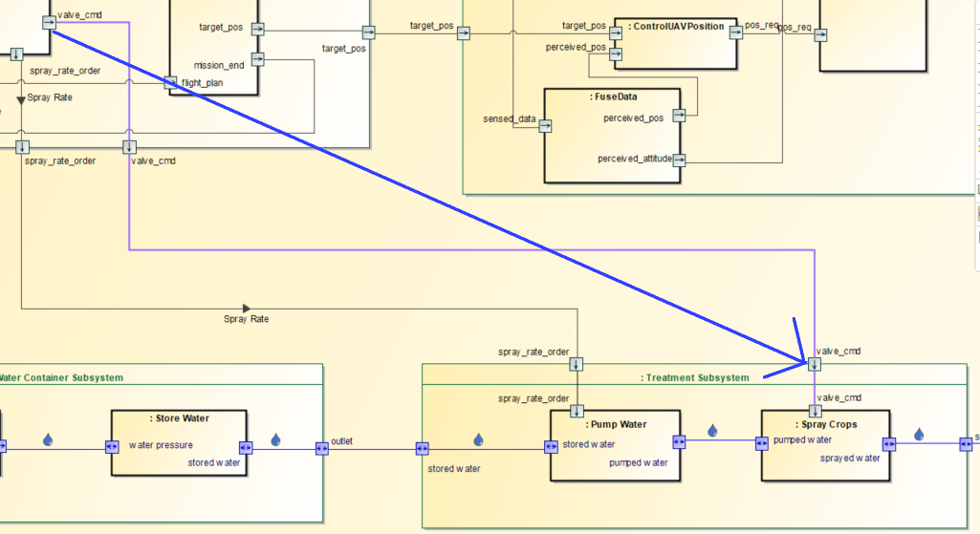This screenshot has height=534, width=980.
Task: Select water pressure port on Store Water block
Action: point(112,446)
